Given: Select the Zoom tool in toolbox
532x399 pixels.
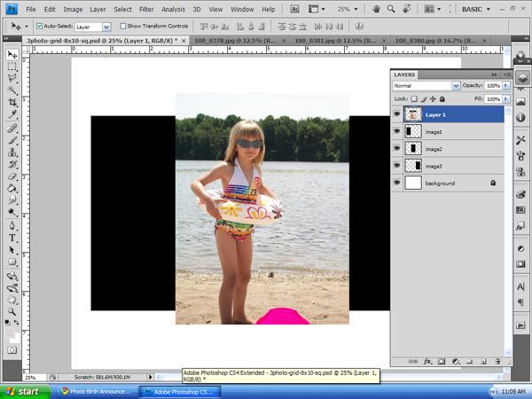Looking at the screenshot, I should pos(12,311).
